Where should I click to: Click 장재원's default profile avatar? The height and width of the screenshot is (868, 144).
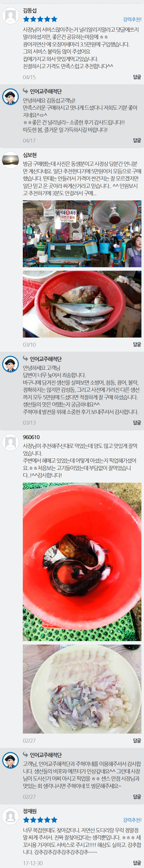tap(10, 816)
